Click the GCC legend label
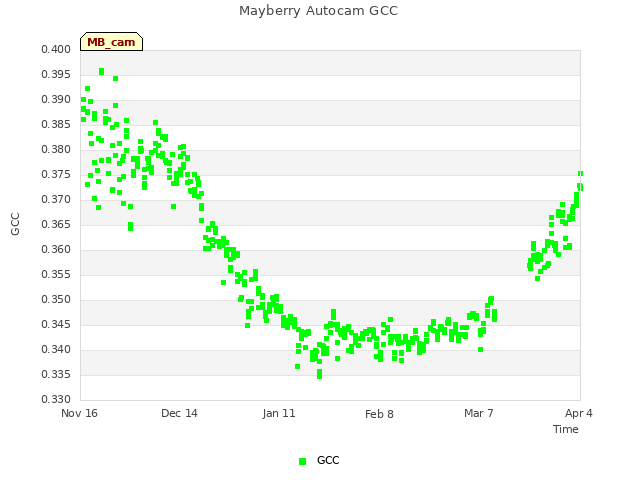The height and width of the screenshot is (480, 640). click(x=328, y=460)
